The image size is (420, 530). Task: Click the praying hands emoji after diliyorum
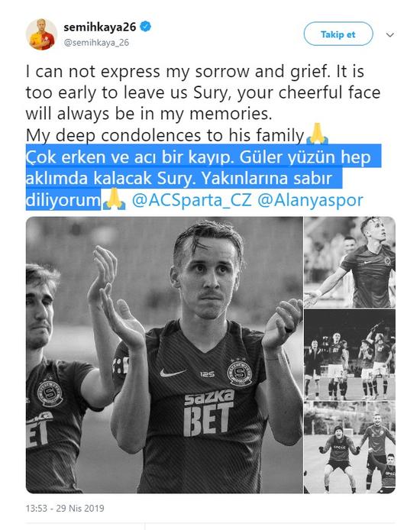pos(114,199)
